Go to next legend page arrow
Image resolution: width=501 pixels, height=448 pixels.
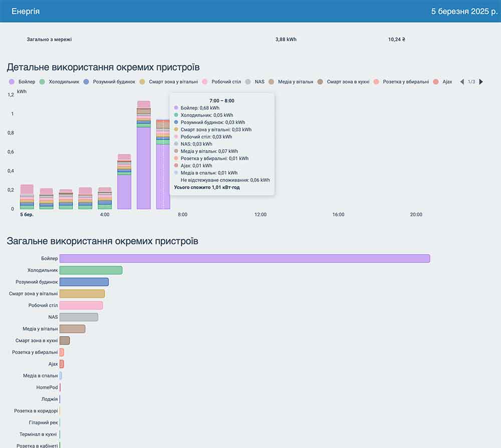pos(481,82)
